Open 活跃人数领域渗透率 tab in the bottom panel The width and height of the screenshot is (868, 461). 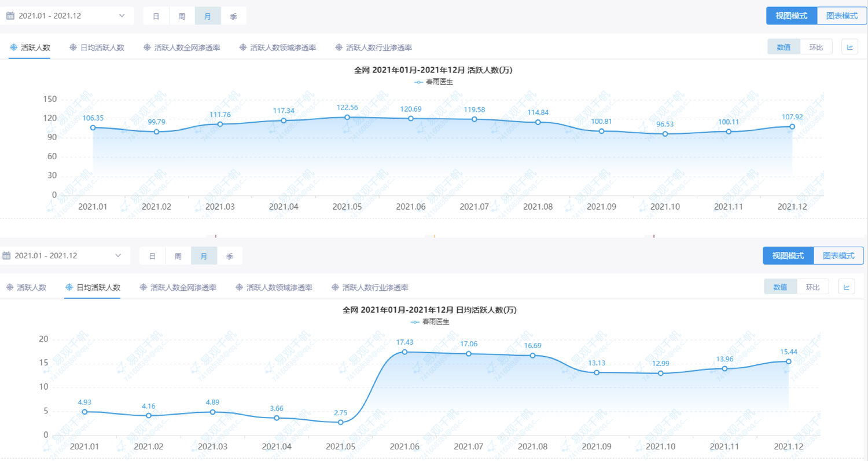[x=274, y=287]
